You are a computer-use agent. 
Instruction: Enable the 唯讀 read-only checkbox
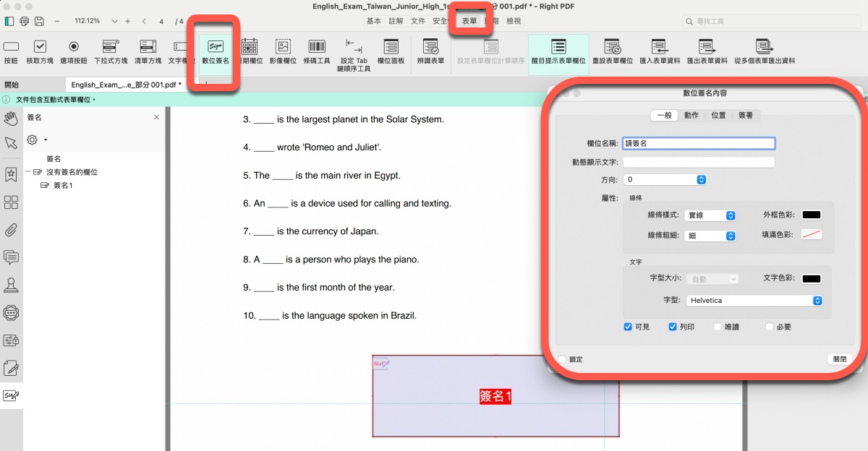click(718, 327)
